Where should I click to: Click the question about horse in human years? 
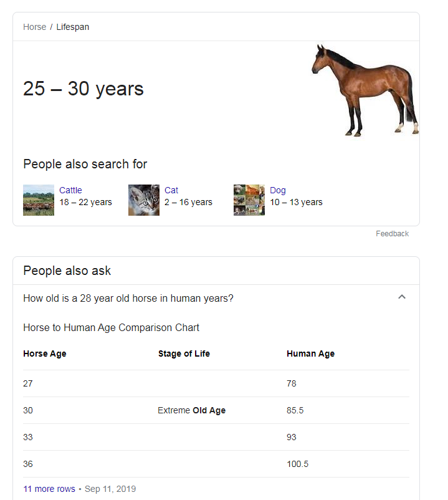click(128, 298)
